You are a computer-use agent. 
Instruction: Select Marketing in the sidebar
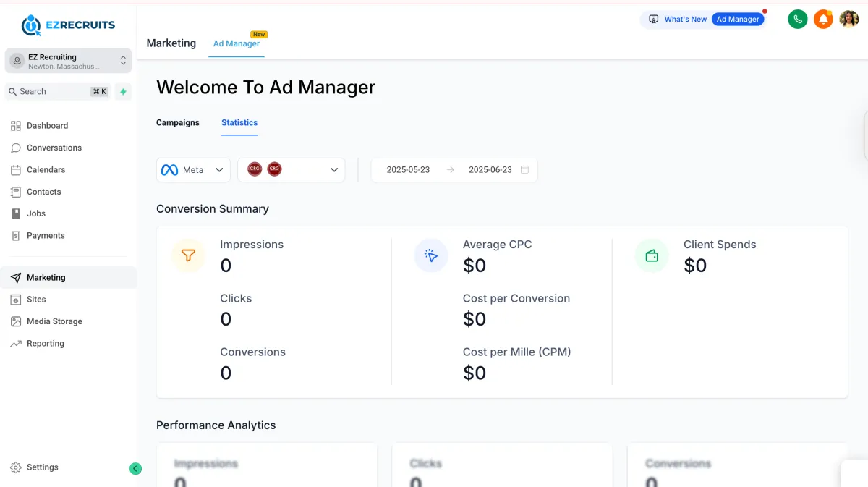click(x=68, y=278)
